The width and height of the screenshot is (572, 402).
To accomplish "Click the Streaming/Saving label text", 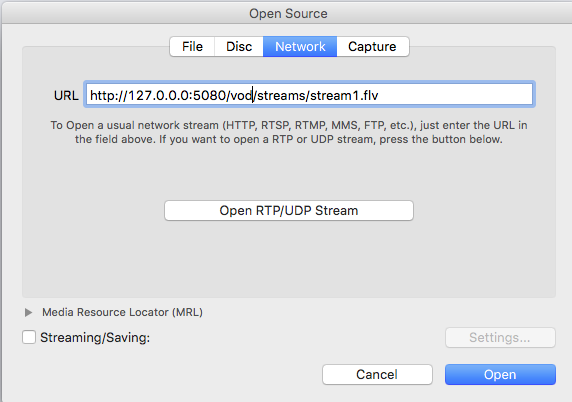I will (95, 337).
